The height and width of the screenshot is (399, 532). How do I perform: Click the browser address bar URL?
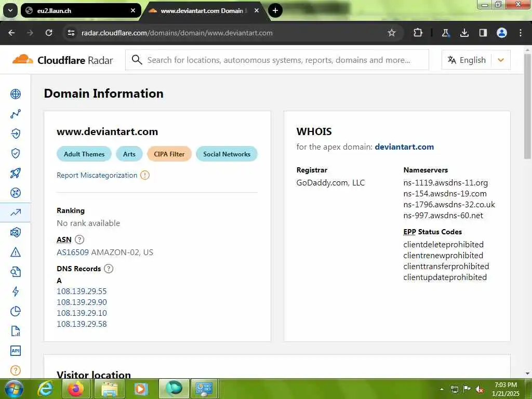tap(177, 33)
